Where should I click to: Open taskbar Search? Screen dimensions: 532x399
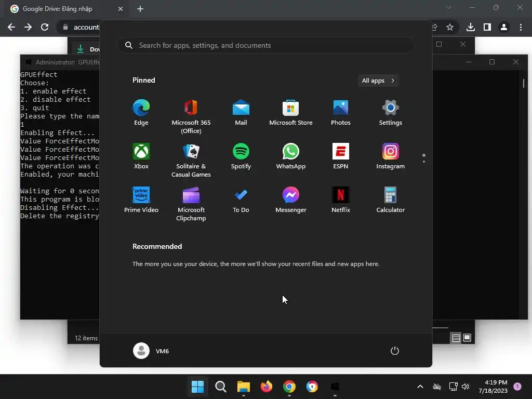click(220, 387)
